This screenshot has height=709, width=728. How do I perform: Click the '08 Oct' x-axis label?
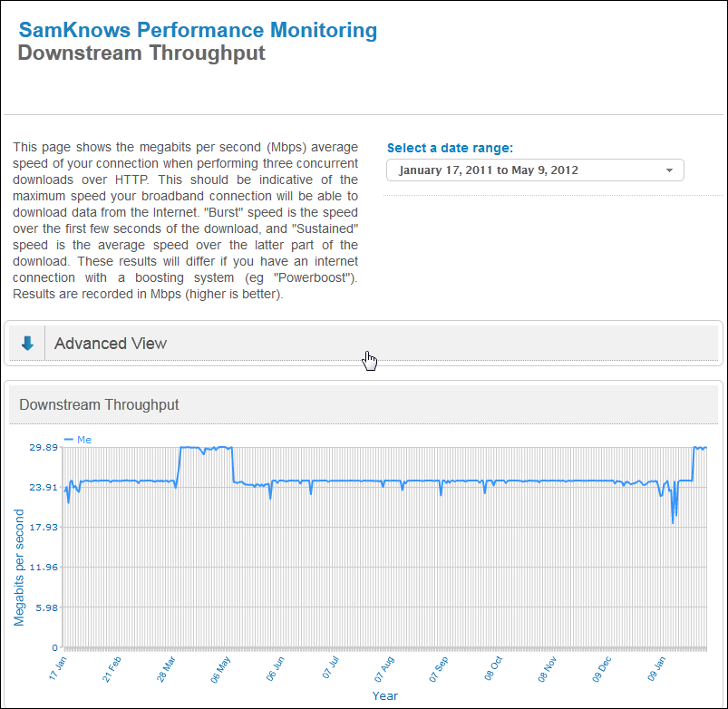(x=493, y=668)
